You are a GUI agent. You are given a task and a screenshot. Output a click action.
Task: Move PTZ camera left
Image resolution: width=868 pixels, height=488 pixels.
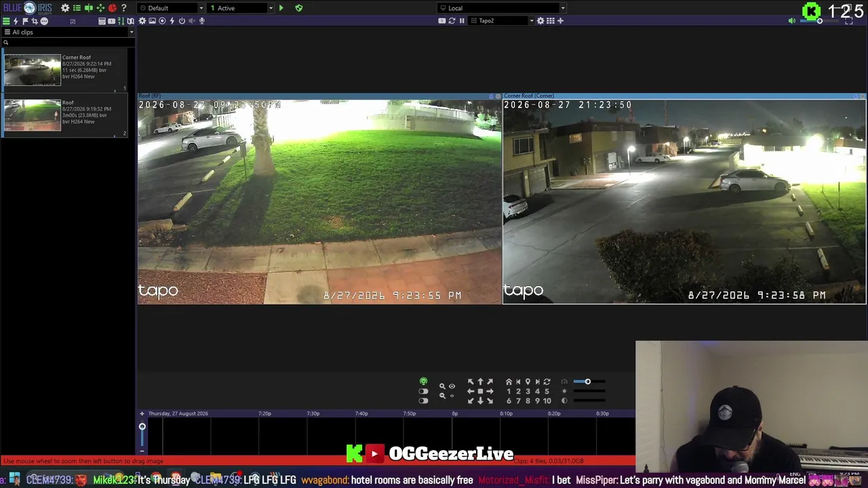[471, 391]
